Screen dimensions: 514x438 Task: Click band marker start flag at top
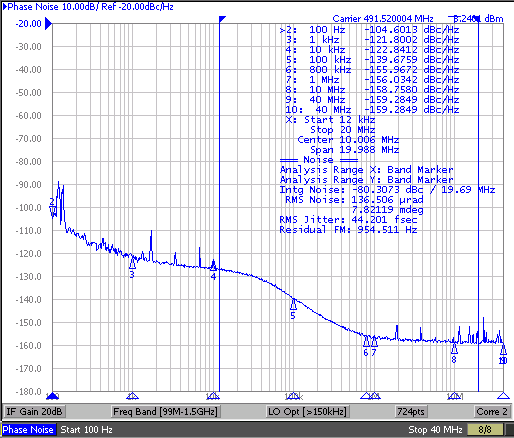pos(222,19)
